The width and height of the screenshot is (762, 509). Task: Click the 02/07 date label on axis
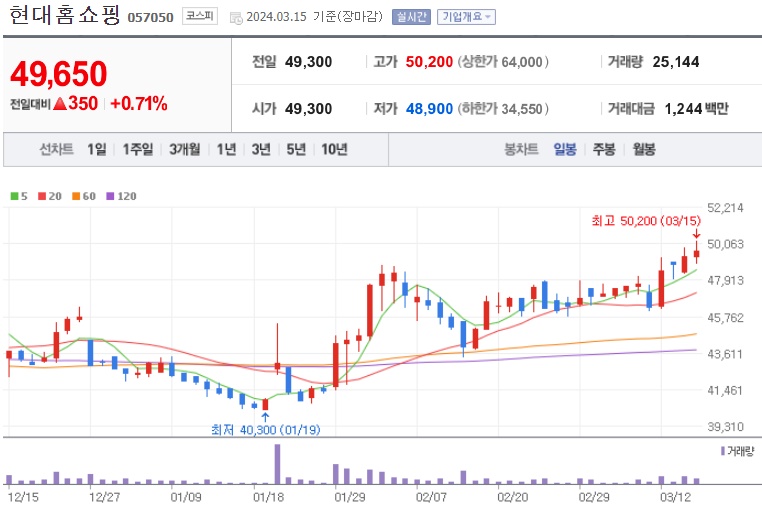coord(431,497)
